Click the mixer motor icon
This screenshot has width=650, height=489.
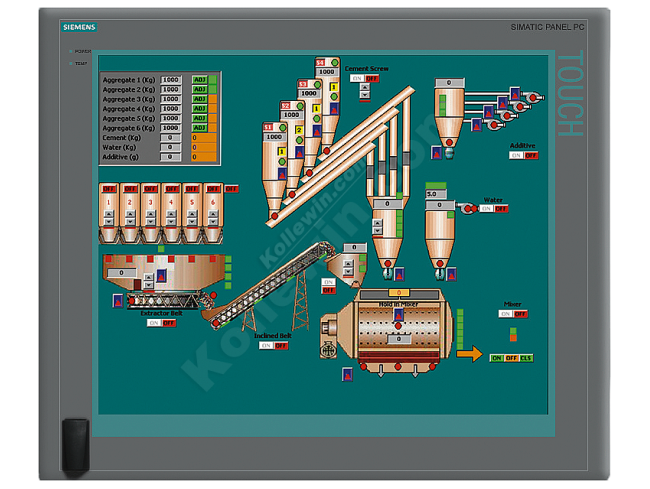327,351
